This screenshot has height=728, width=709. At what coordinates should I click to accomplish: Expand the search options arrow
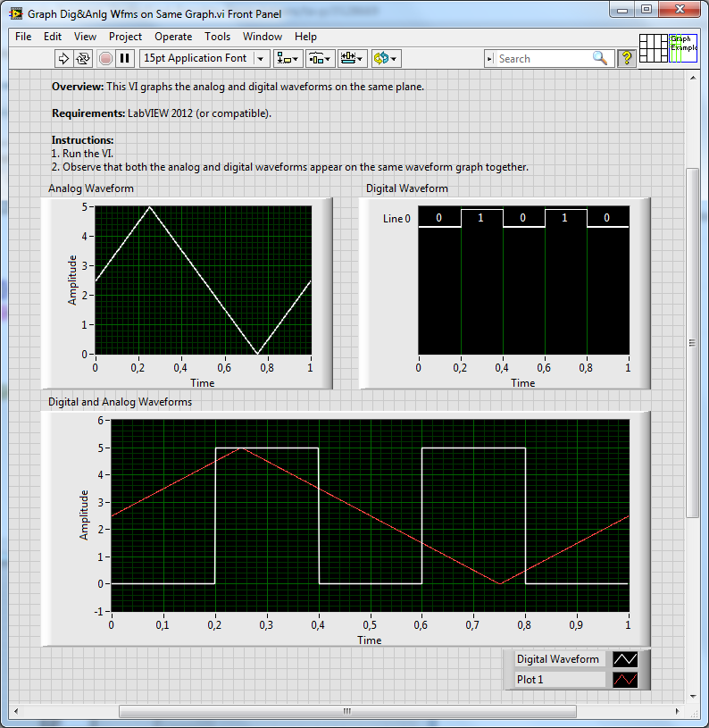point(489,59)
